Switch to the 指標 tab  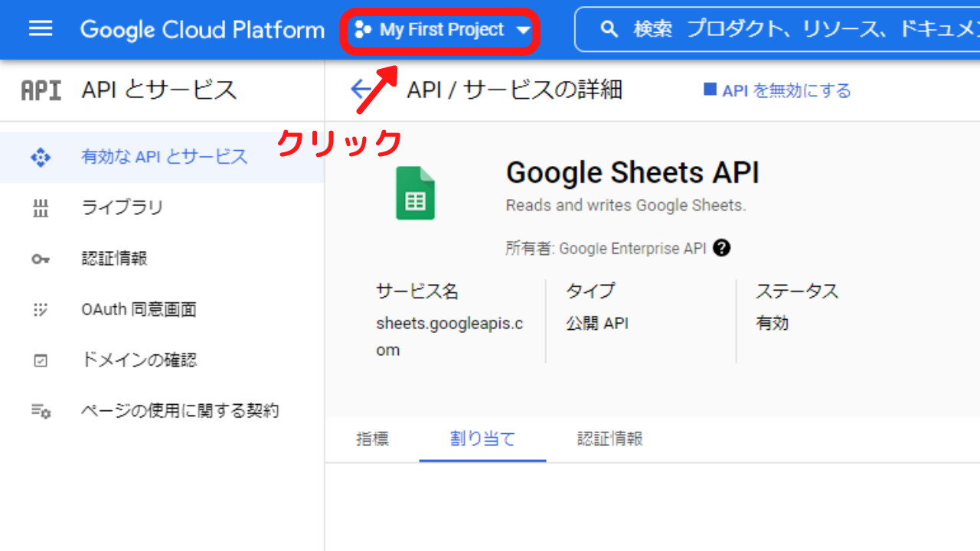point(374,439)
